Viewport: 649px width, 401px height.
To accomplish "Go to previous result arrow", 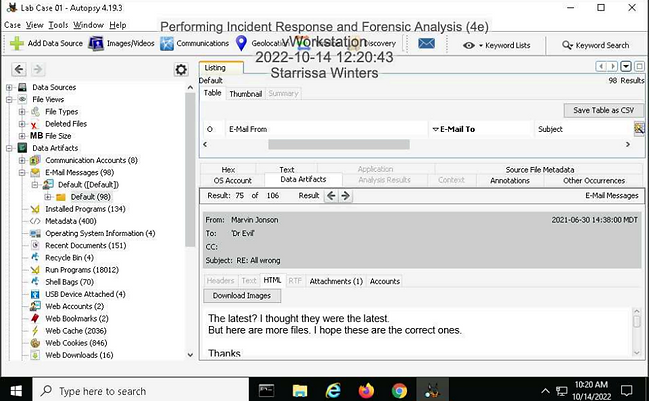I will pos(331,196).
